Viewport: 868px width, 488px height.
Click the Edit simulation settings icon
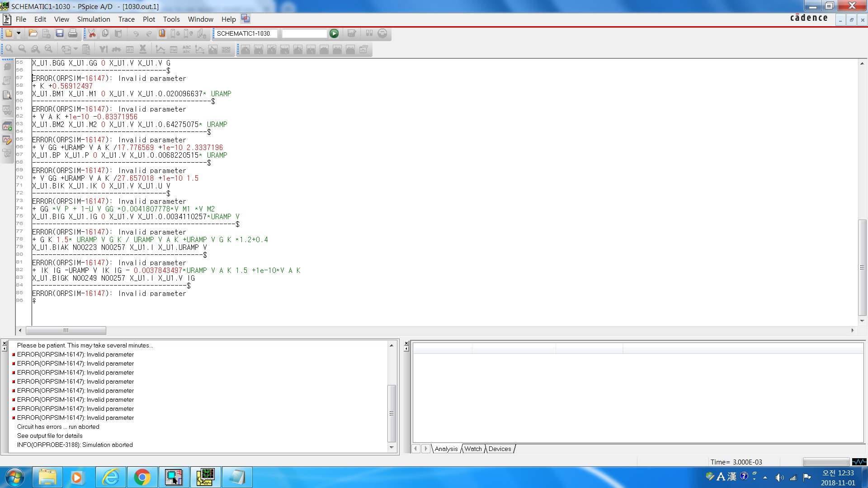(352, 33)
